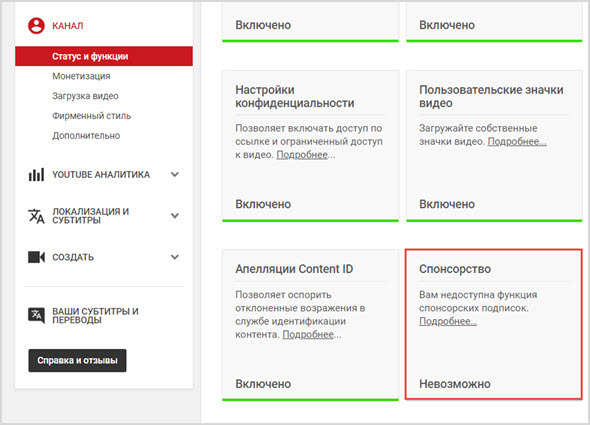
Task: Open Подробнее link under Пользовательские значки видео
Action: (517, 142)
